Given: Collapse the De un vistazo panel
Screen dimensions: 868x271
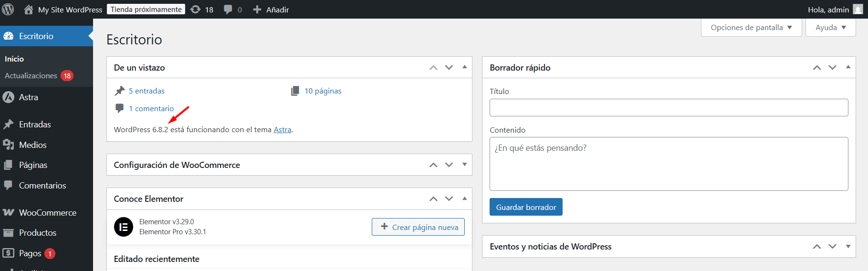Looking at the screenshot, I should point(464,67).
